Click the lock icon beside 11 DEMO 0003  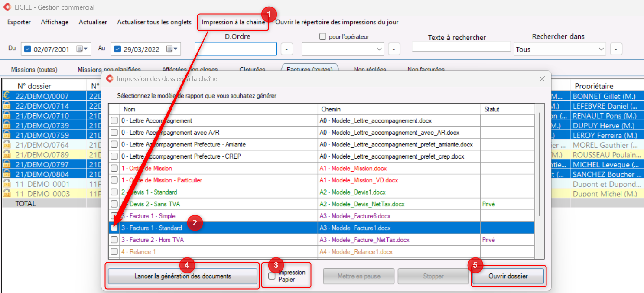pyautogui.click(x=7, y=194)
